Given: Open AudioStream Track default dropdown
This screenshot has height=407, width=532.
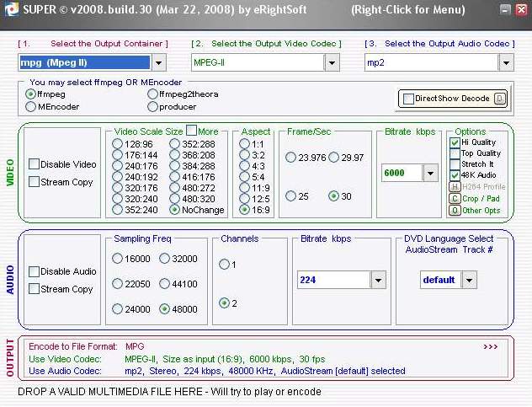Looking at the screenshot, I should tap(469, 280).
